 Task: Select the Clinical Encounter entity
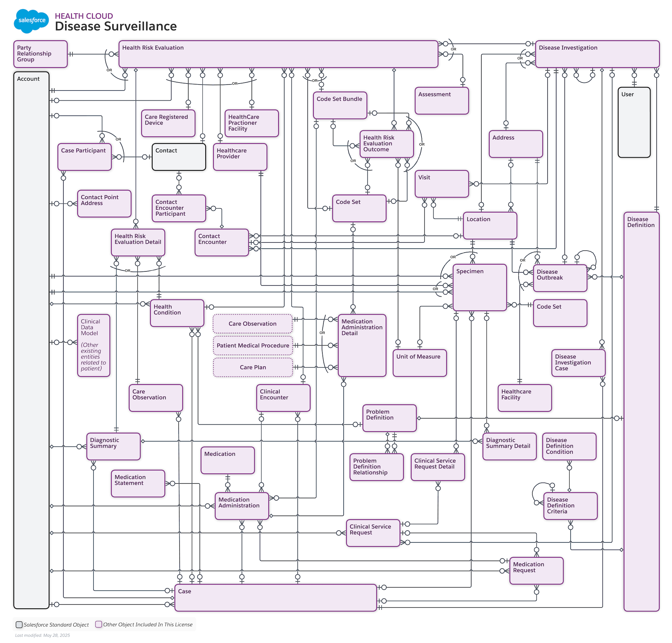pos(283,398)
